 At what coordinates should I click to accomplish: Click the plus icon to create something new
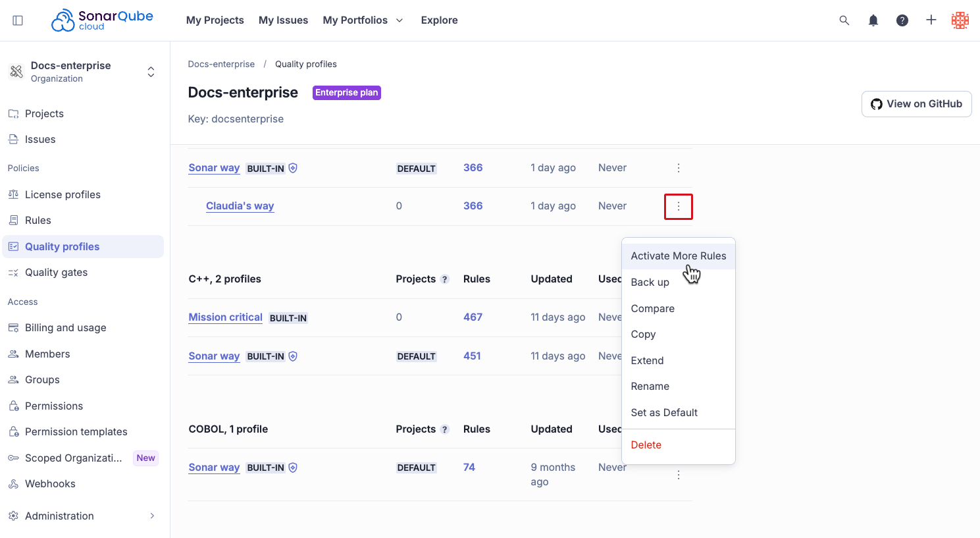(x=931, y=20)
